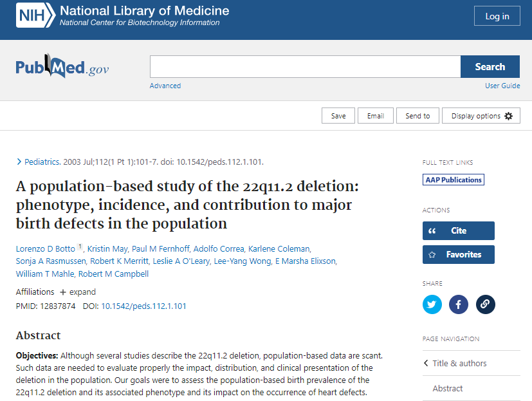
Task: Open the Send to menu
Action: click(x=417, y=116)
